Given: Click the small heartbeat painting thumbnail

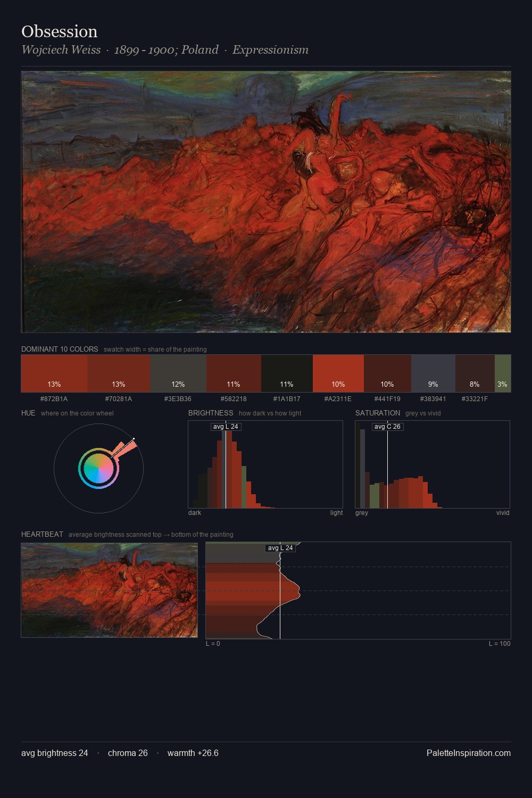Looking at the screenshot, I should point(110,590).
